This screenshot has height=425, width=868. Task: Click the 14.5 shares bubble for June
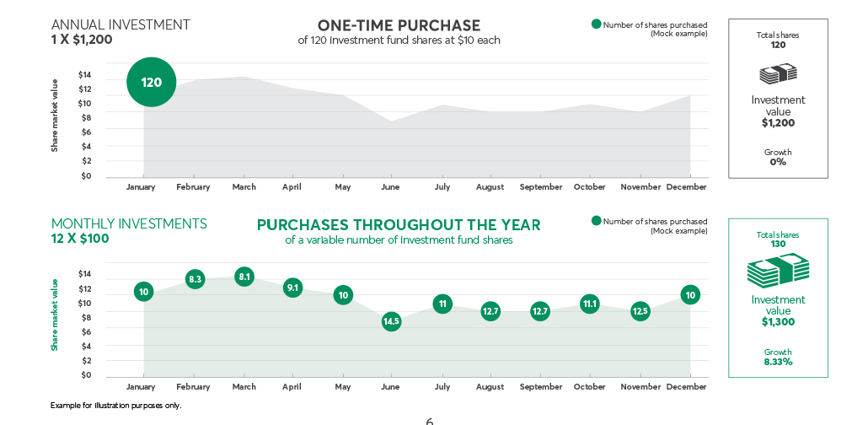(x=391, y=321)
